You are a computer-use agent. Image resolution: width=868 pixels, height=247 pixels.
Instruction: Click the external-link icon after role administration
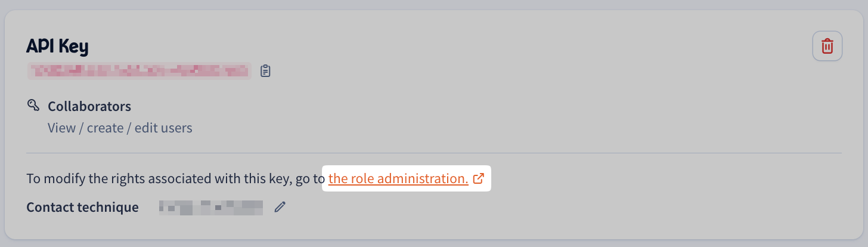coord(478,178)
